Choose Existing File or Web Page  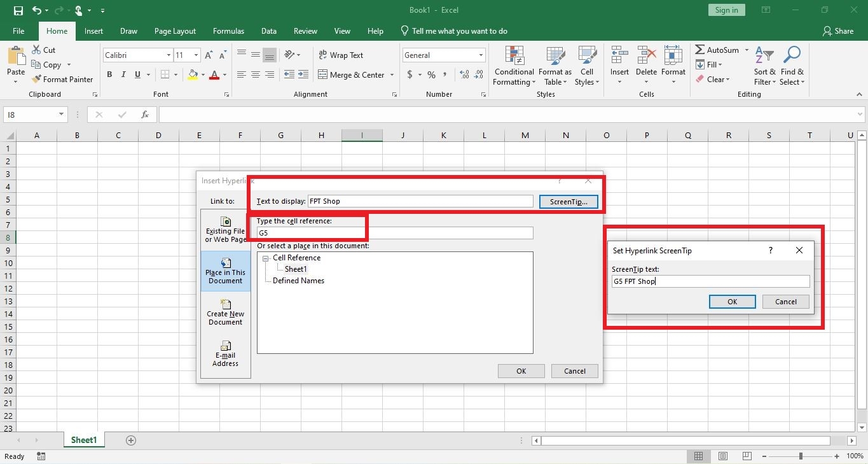(x=225, y=228)
